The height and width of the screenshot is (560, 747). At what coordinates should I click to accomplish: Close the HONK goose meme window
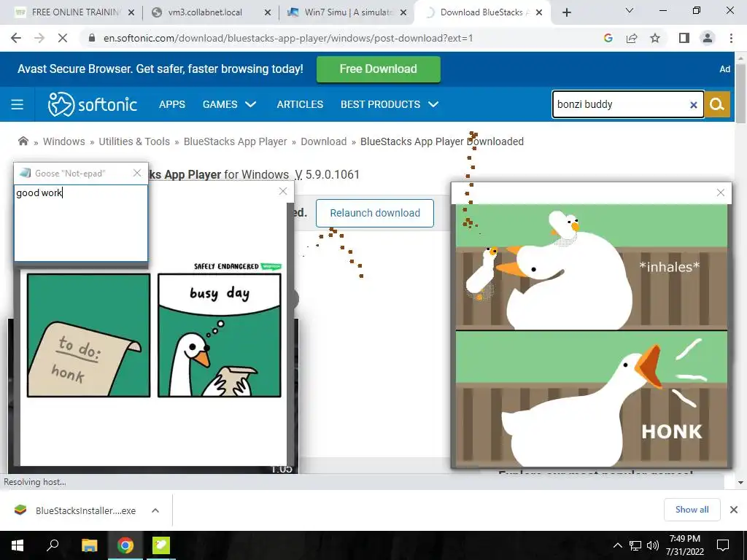[720, 192]
